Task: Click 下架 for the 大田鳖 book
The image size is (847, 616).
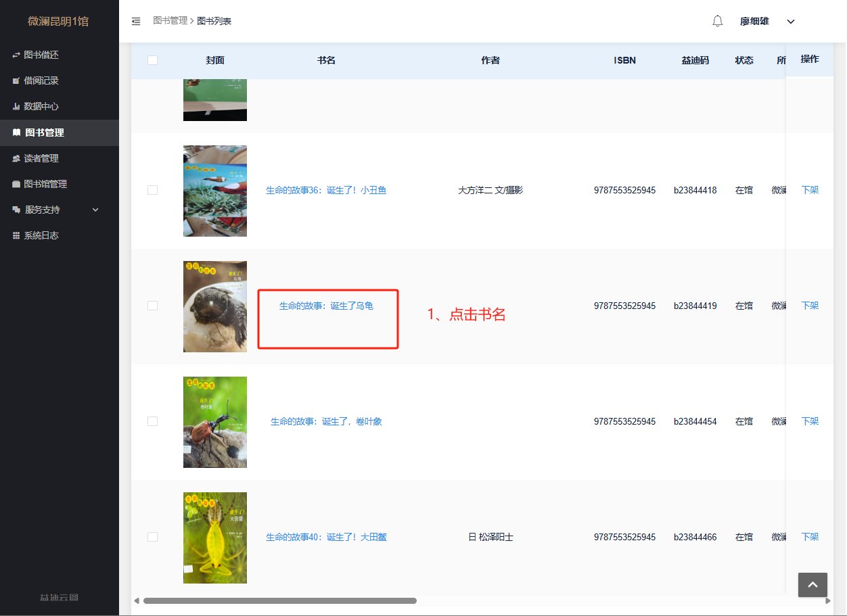Action: point(810,537)
